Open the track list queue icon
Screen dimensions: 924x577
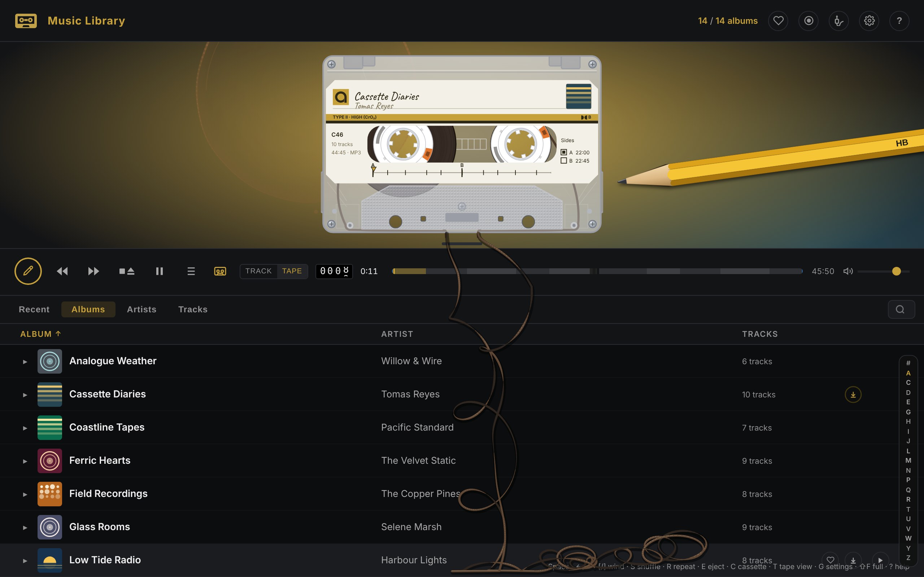point(191,271)
